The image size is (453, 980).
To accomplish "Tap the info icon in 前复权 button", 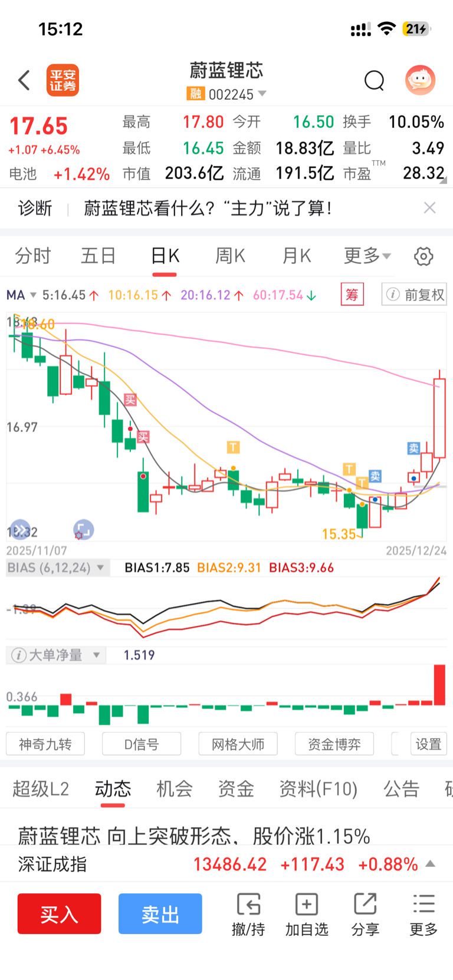I will point(393,294).
